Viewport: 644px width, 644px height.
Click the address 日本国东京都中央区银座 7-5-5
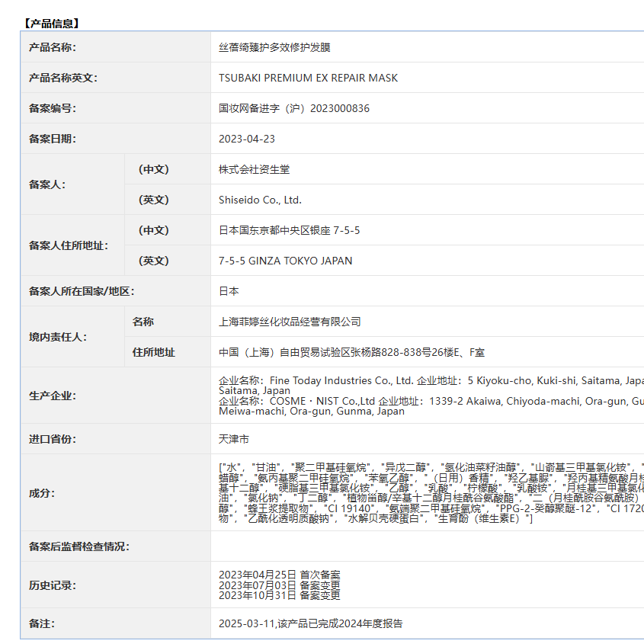289,230
